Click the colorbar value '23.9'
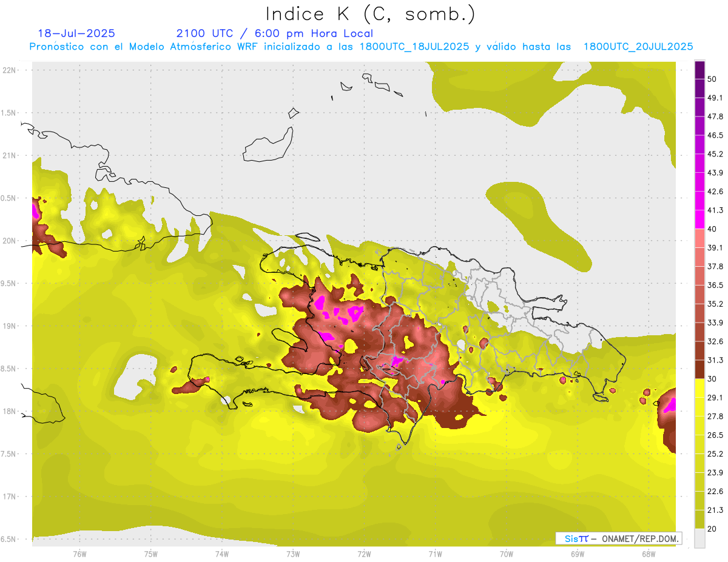The width and height of the screenshot is (728, 562). 715,473
